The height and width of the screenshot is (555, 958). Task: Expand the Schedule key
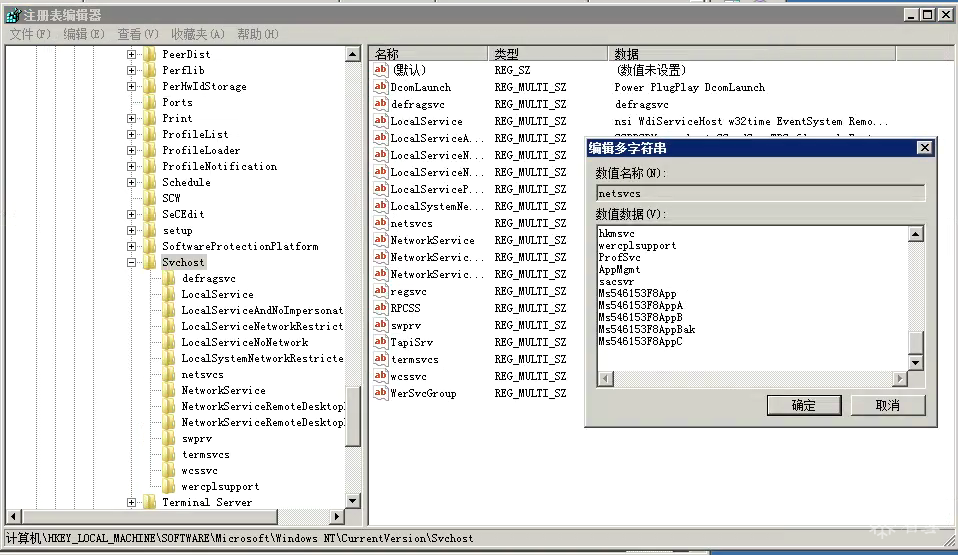tap(131, 182)
